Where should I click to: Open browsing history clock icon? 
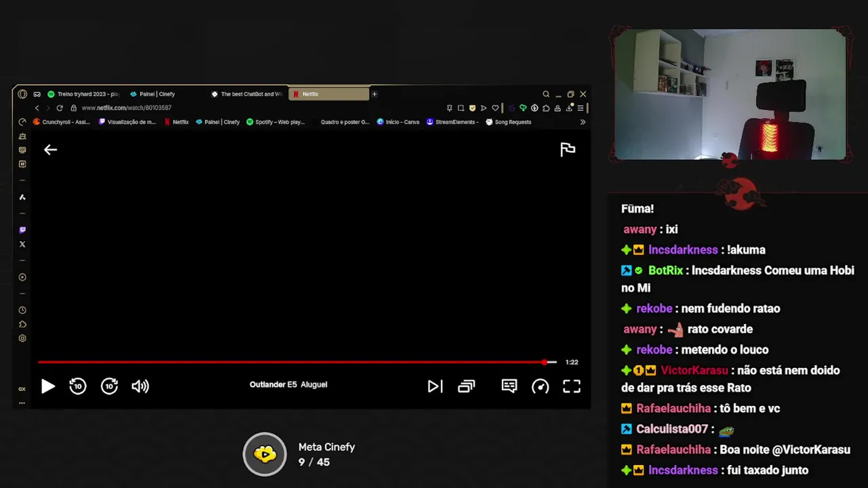pos(22,310)
